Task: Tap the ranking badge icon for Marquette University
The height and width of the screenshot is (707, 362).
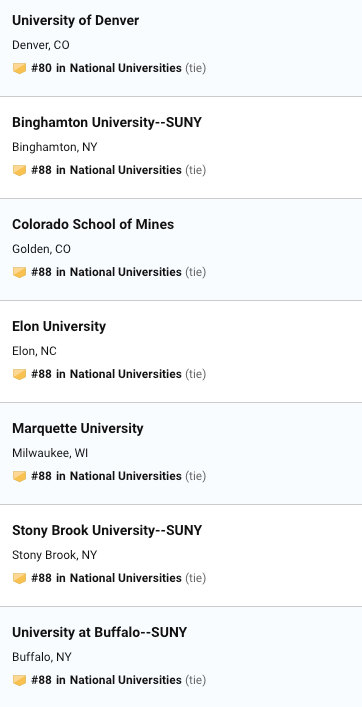Action: click(x=19, y=476)
